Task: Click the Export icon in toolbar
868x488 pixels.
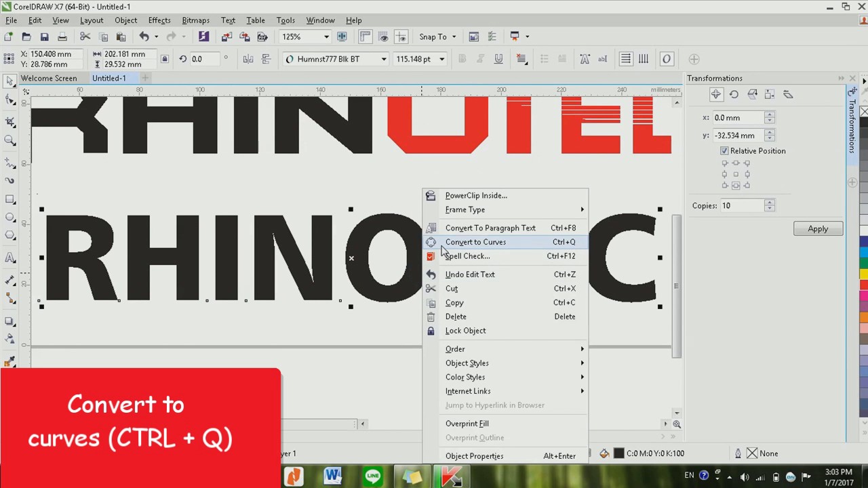Action: [244, 37]
